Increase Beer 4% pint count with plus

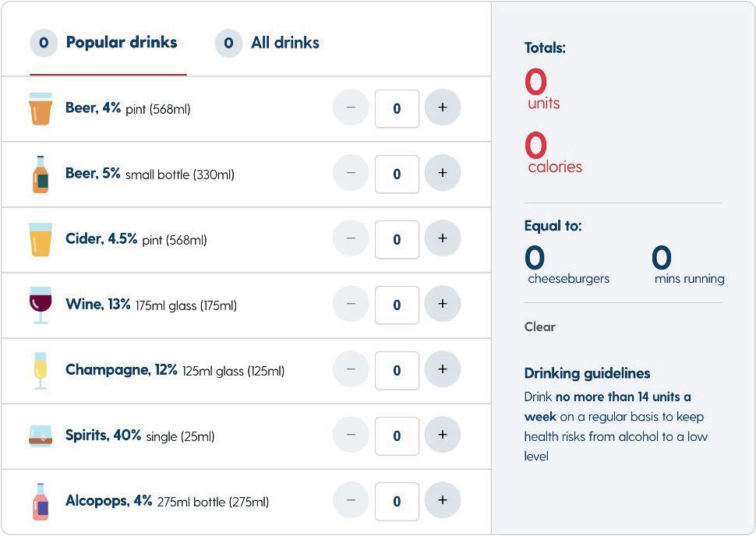tap(443, 108)
